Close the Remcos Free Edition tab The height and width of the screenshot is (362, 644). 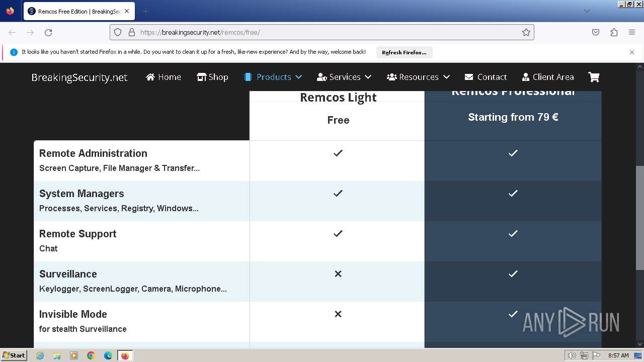[x=127, y=11]
